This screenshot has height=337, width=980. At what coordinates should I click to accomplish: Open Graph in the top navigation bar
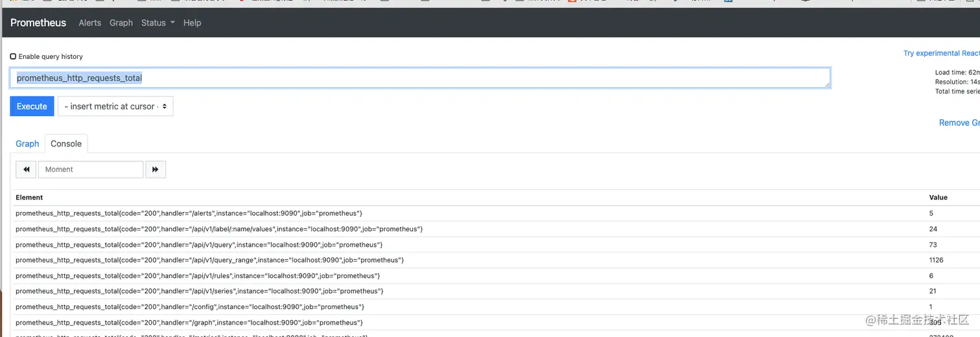click(x=121, y=23)
